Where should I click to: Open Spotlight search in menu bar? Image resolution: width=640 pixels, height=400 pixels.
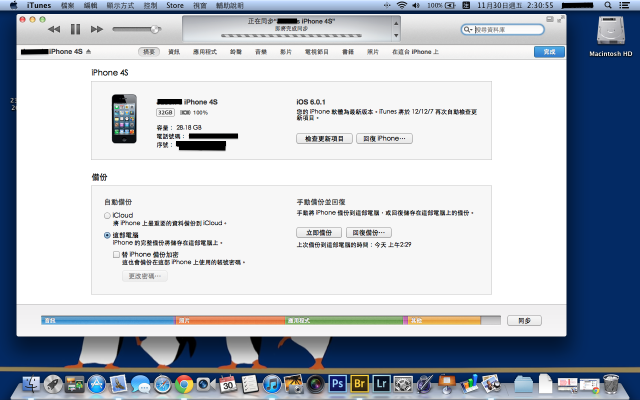click(x=608, y=5)
